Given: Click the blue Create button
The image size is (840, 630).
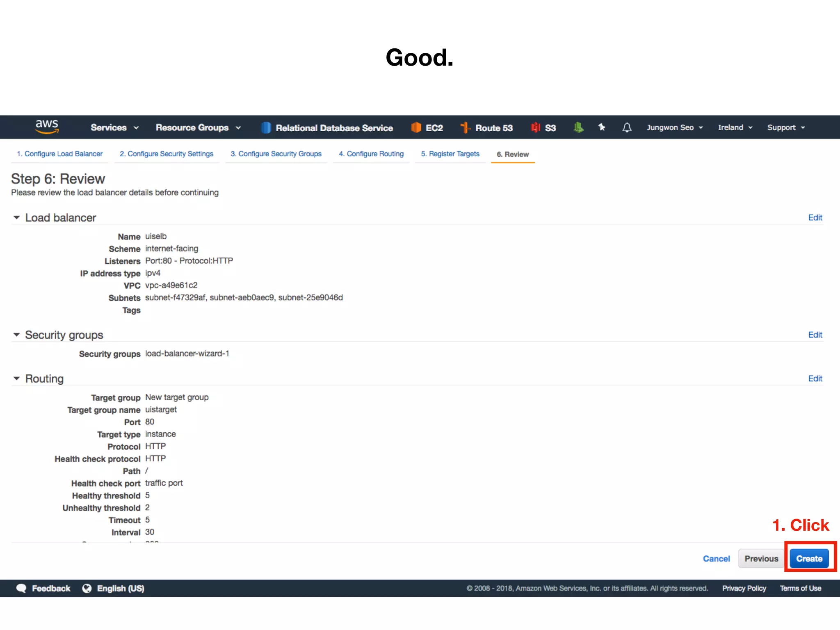Looking at the screenshot, I should pyautogui.click(x=809, y=558).
